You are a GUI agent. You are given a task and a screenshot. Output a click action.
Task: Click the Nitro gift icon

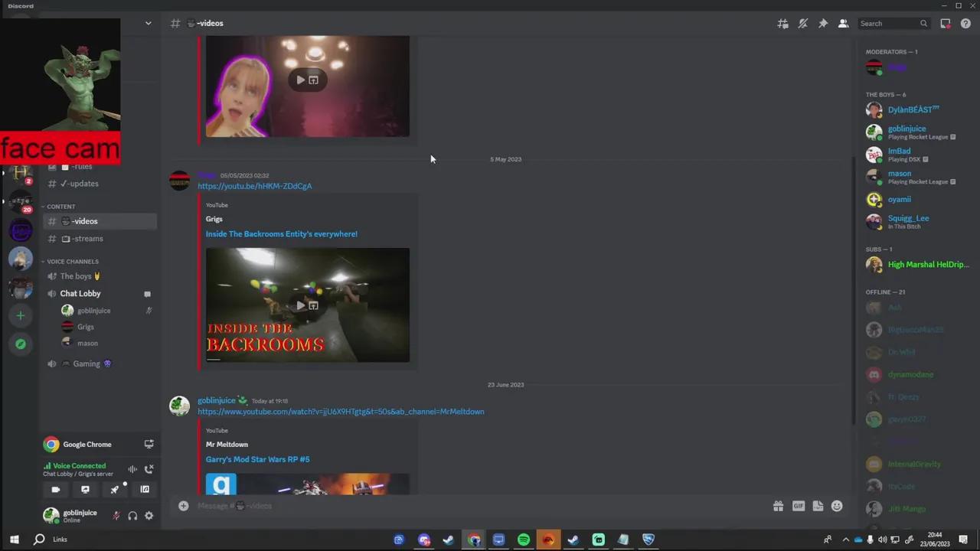click(x=778, y=506)
